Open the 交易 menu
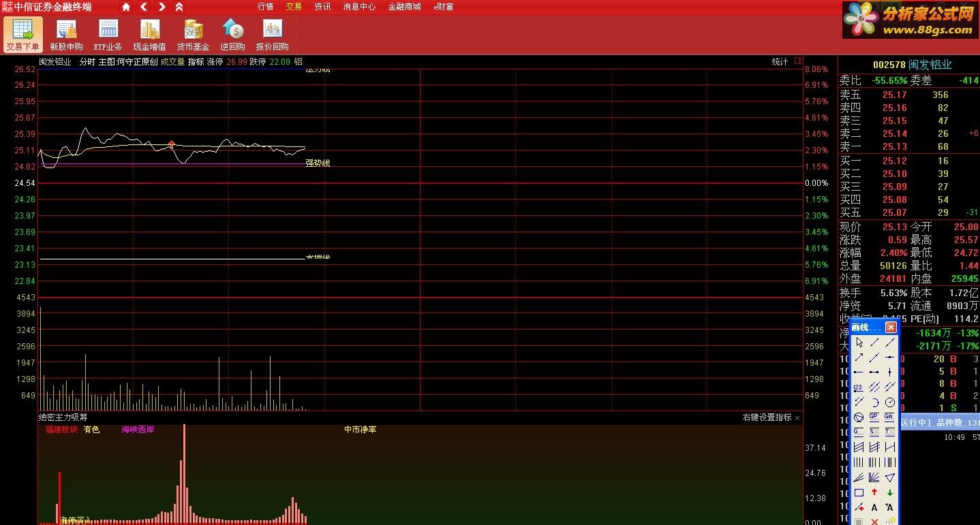Screen dimensions: 980x525 coord(294,7)
